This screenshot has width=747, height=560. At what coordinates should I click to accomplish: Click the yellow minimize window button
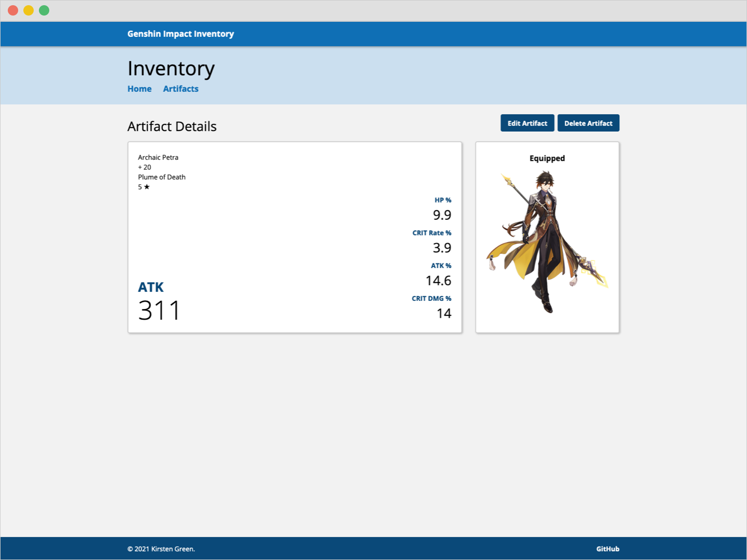(29, 10)
